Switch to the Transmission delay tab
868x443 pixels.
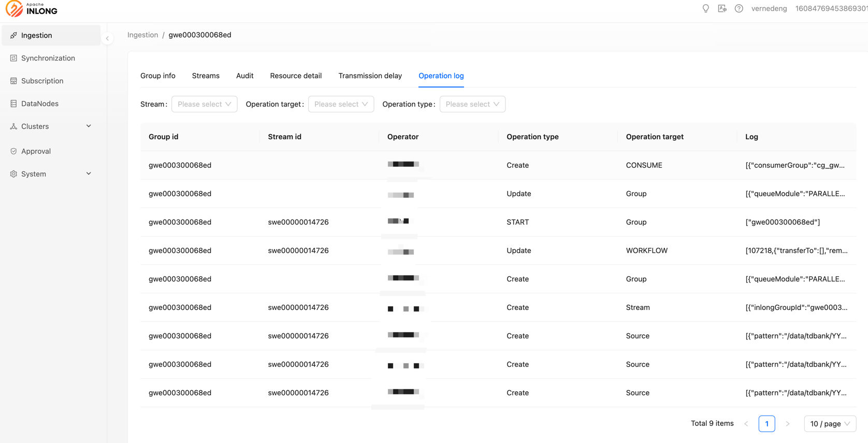370,76
